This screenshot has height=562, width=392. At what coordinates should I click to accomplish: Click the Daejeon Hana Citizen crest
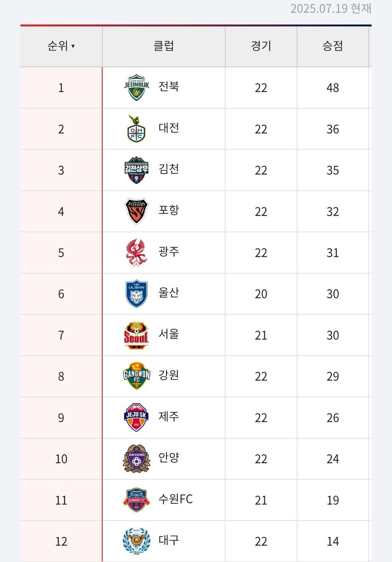click(137, 129)
